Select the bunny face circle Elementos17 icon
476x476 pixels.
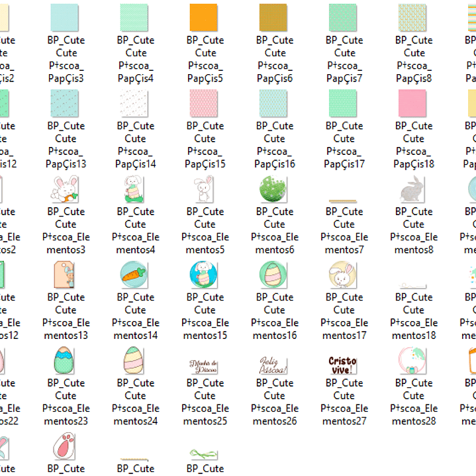coord(344,274)
